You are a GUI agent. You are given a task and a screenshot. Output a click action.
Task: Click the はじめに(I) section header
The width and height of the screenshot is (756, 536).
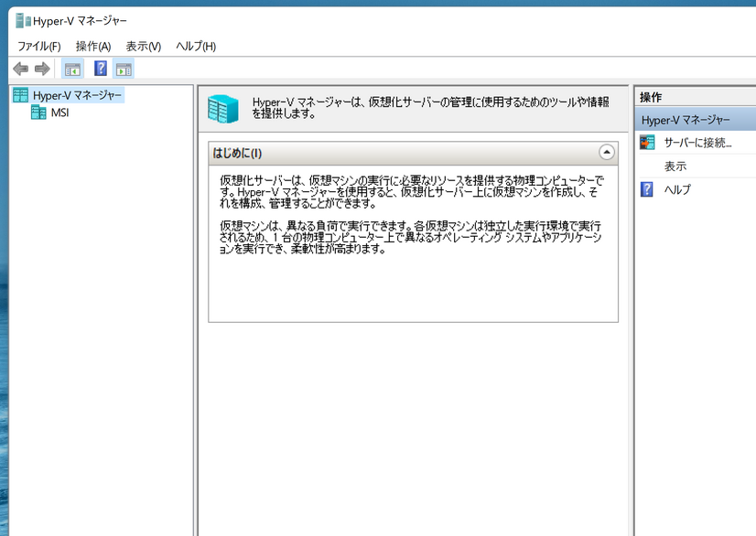pos(413,154)
